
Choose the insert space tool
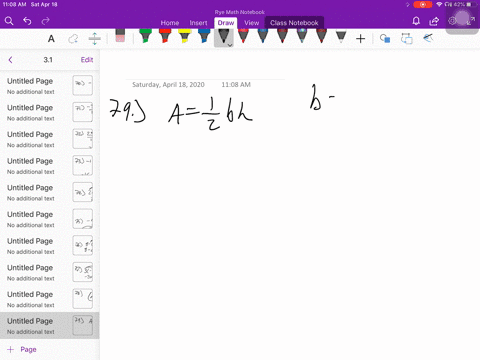[x=95, y=39]
